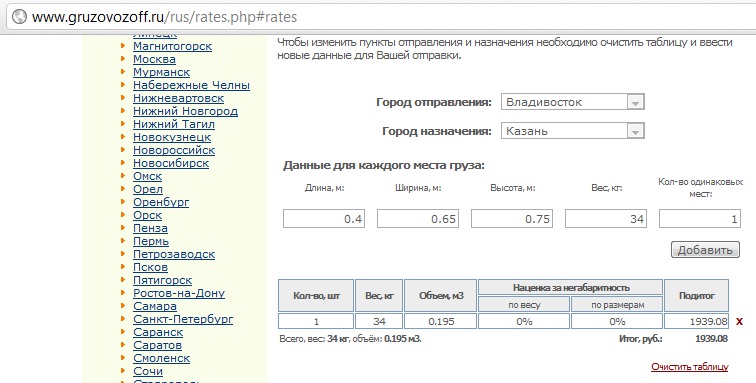756x383 pixels.
Task: Click the по весу surcharge cell 0%
Action: 524,321
